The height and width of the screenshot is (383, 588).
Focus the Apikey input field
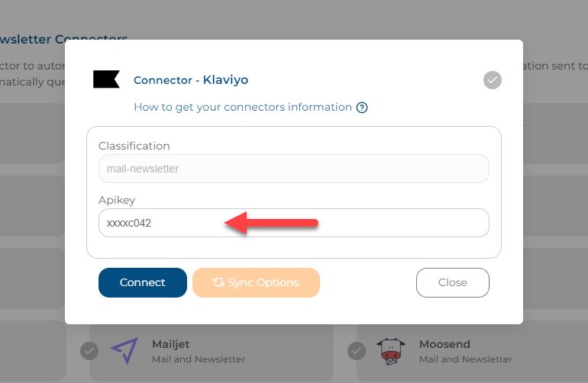tap(294, 223)
